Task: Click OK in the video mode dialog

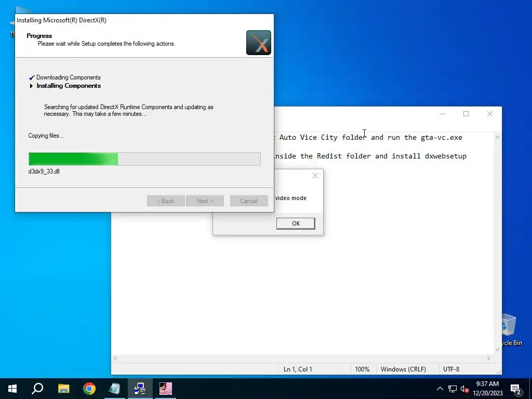Action: pos(296,223)
